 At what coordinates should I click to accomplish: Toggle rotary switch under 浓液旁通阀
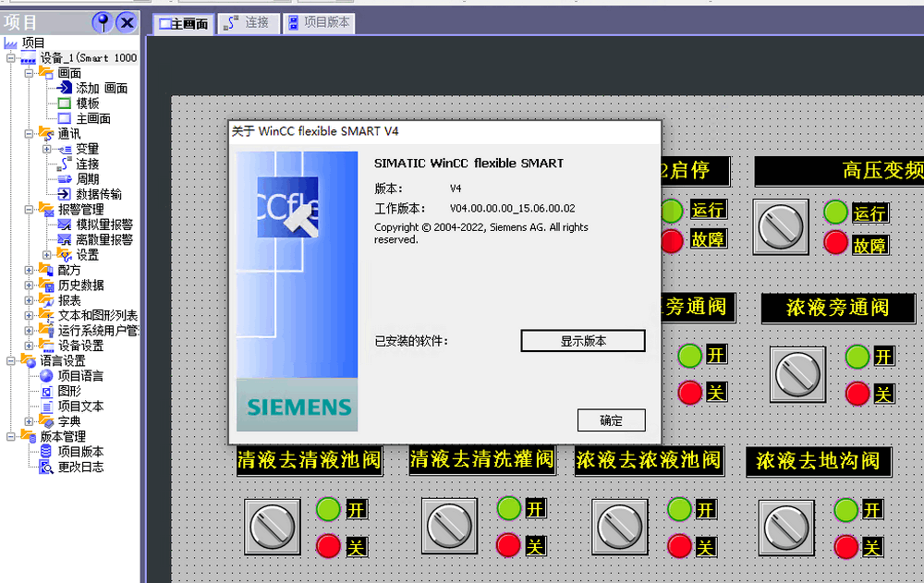click(797, 374)
